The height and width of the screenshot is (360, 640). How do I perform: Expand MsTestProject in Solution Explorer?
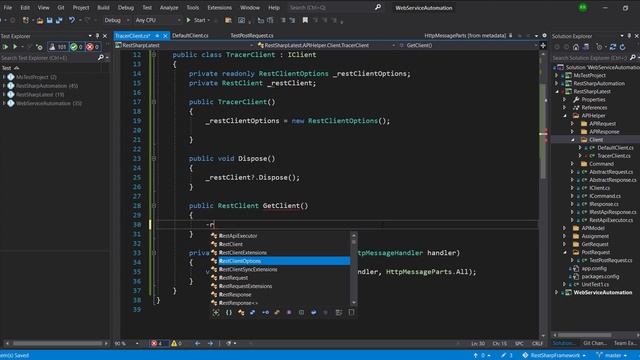pyautogui.click(x=556, y=76)
